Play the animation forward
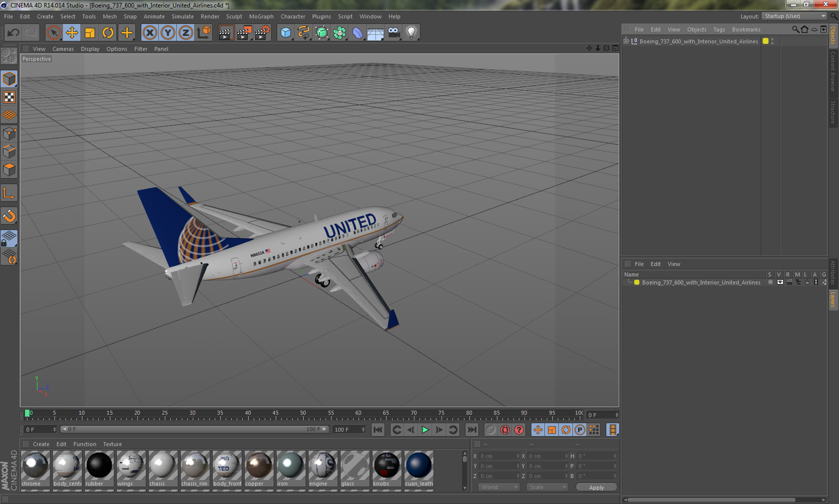This screenshot has height=504, width=839. (425, 430)
